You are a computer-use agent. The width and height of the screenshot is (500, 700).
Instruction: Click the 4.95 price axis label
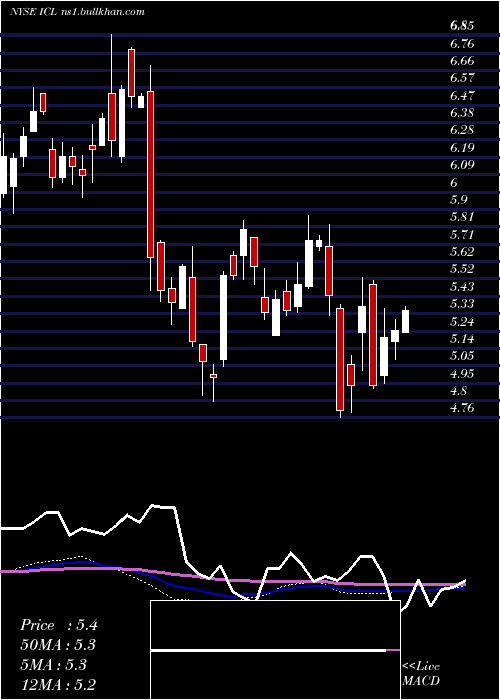(462, 373)
